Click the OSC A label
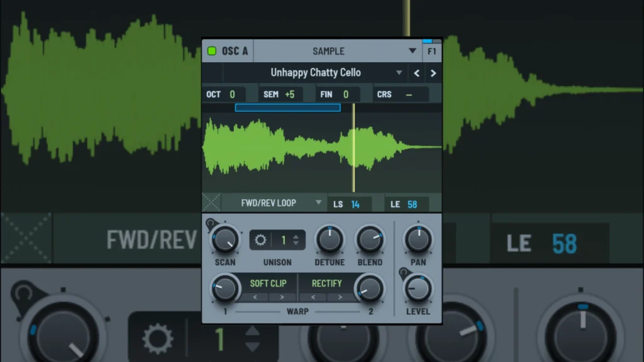Viewport: 644px width, 362px height. pos(235,51)
